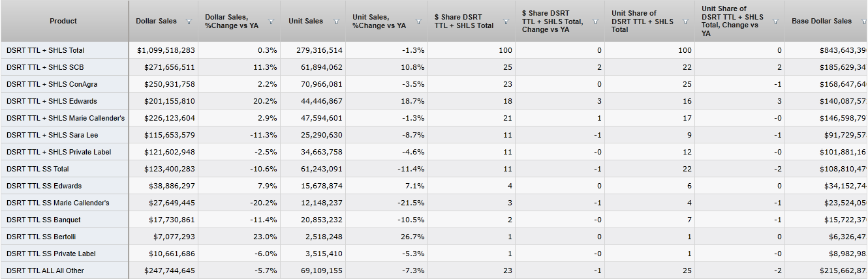Click the DSRT TTL ALL All Other row
The image size is (868, 279).
[45, 271]
